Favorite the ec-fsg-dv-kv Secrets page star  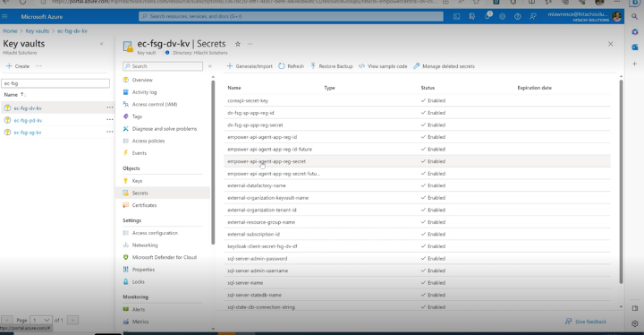[237, 44]
